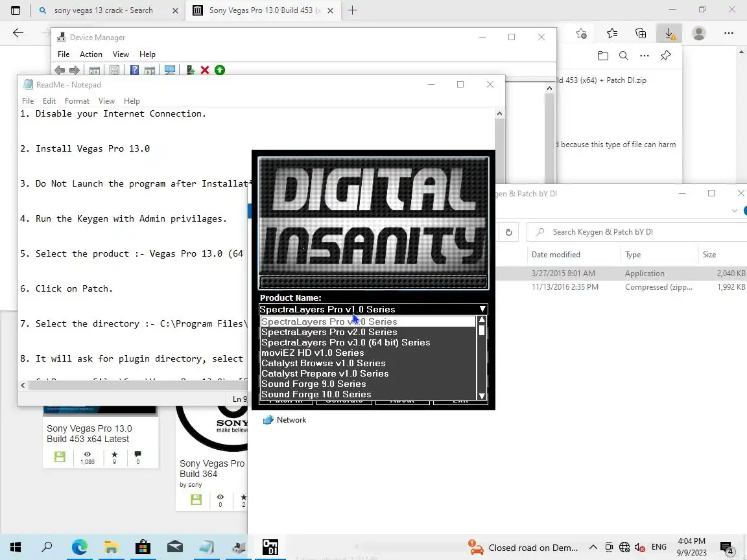Open File Explorer from taskbar
This screenshot has width=747, height=560.
111,547
